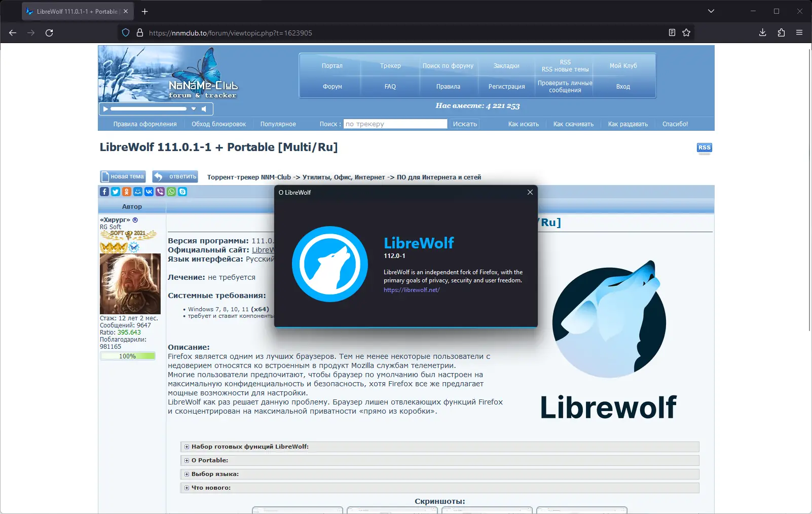Close the About LibreWolf dialog
The image size is (812, 514).
click(530, 192)
